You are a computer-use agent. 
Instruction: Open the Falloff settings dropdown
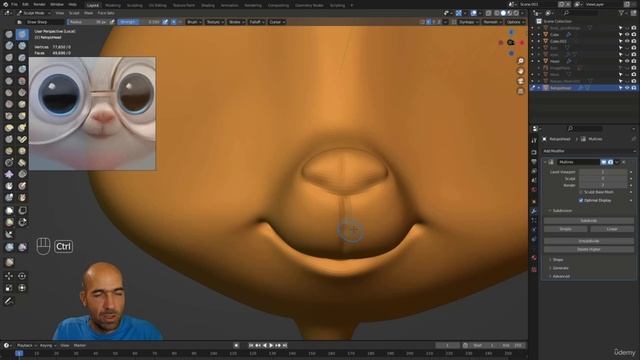point(257,22)
